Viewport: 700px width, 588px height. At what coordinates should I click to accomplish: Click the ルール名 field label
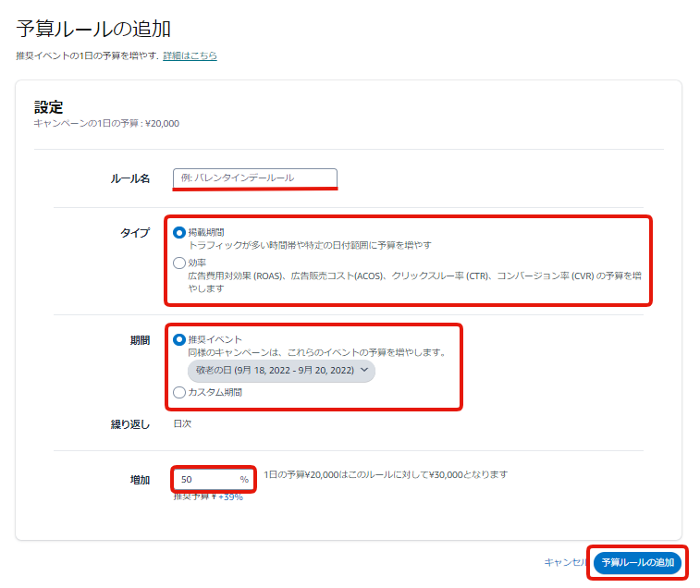[x=129, y=178]
